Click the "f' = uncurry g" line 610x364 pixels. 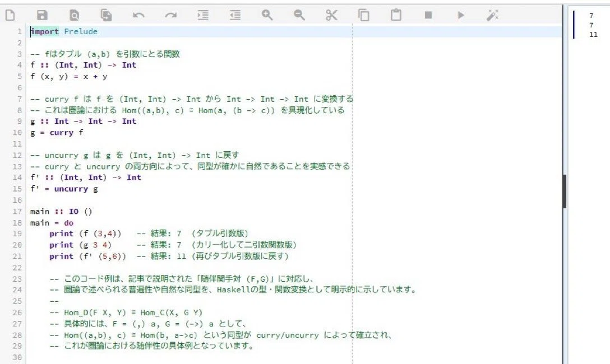[64, 189]
